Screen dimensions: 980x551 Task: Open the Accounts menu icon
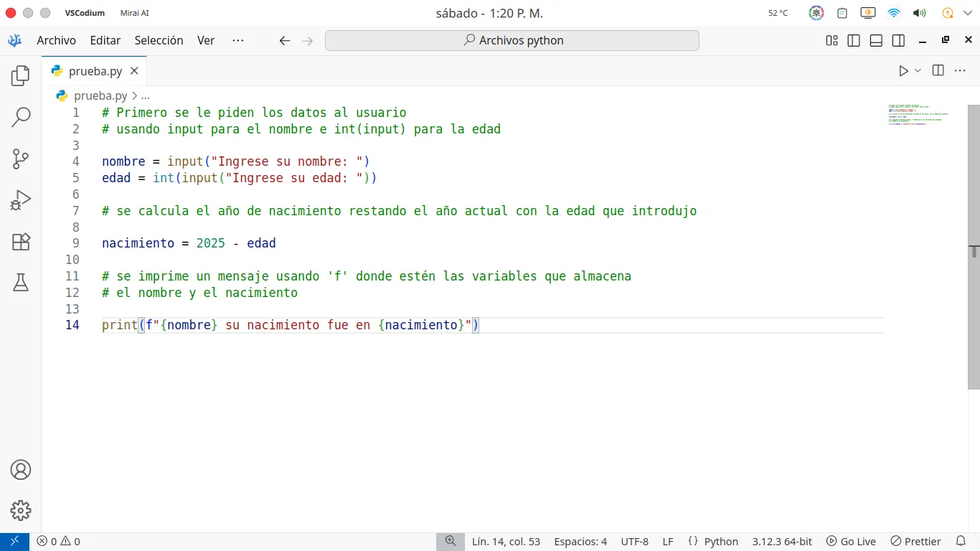pos(21,470)
